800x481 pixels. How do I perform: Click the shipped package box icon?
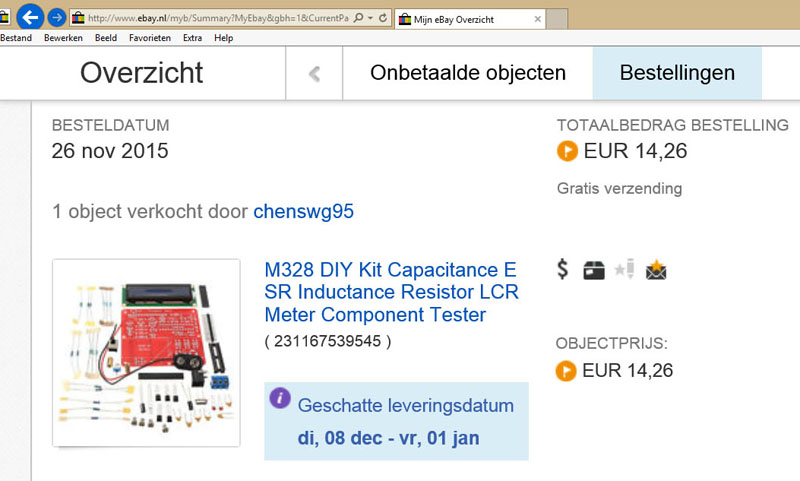594,270
